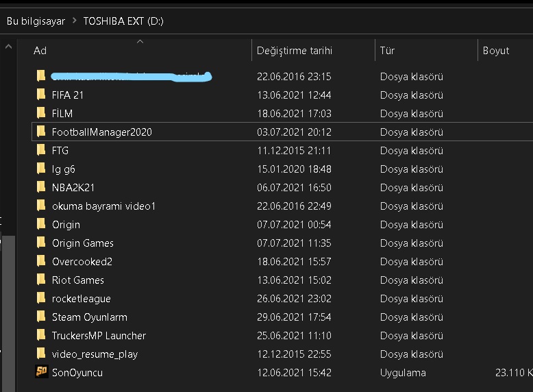Click the date 13.06.2021 12:44
533x392 pixels.
(294, 95)
